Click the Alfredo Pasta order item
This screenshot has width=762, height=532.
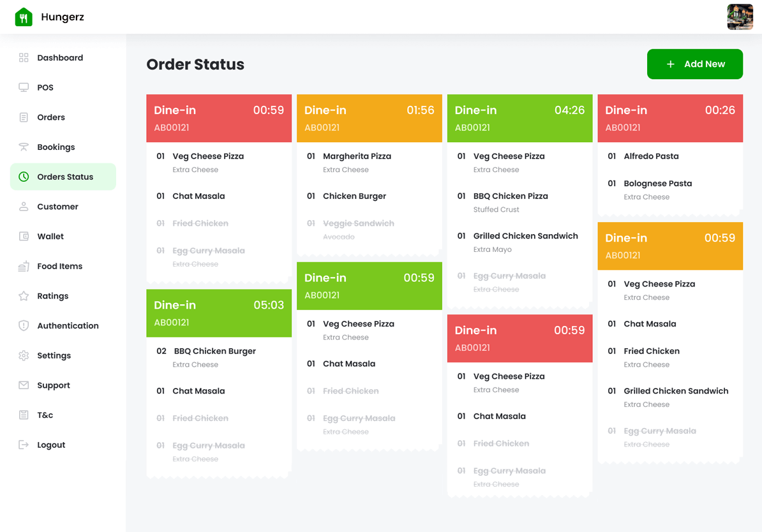click(651, 156)
